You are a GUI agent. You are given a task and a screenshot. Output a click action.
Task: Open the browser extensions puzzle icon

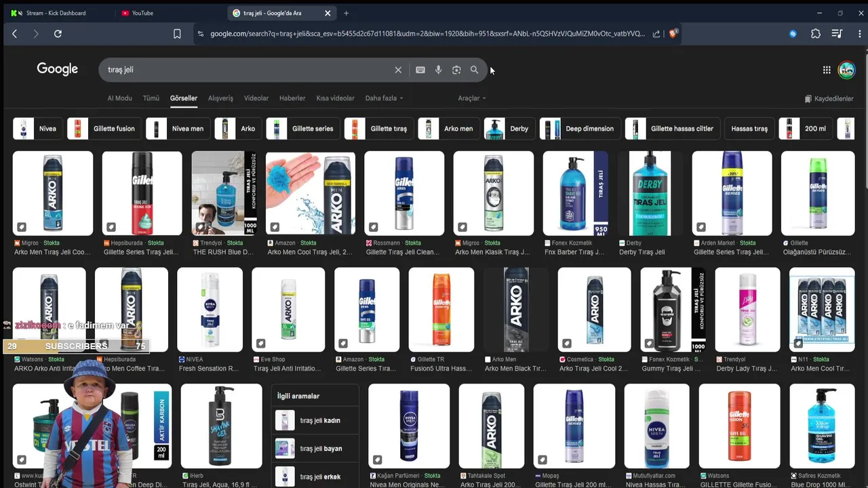point(816,34)
